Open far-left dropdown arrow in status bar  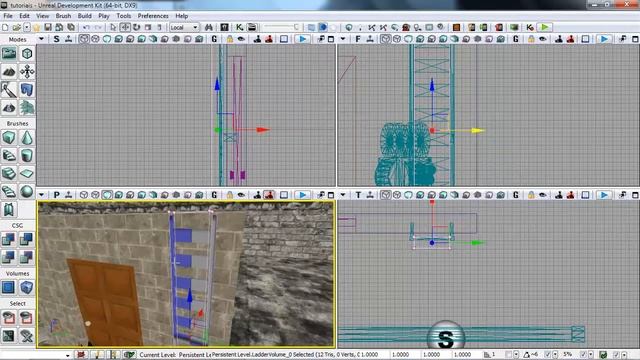[x=67, y=355]
